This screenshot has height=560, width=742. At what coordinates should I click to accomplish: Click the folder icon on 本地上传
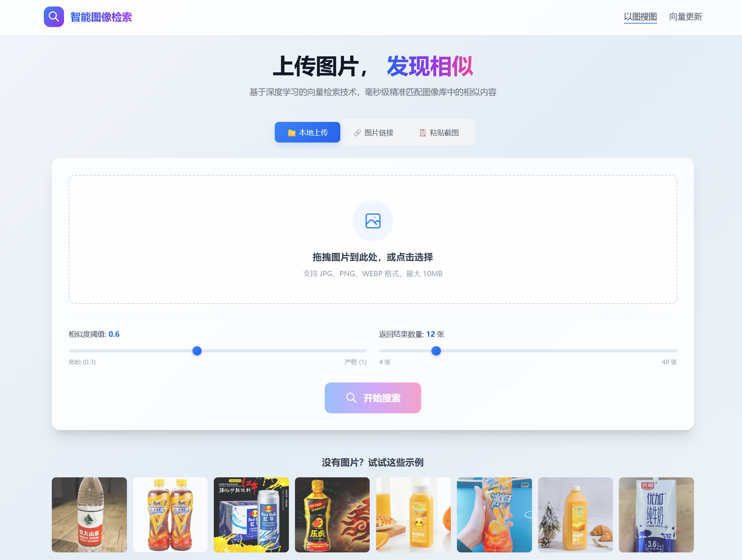click(x=292, y=133)
